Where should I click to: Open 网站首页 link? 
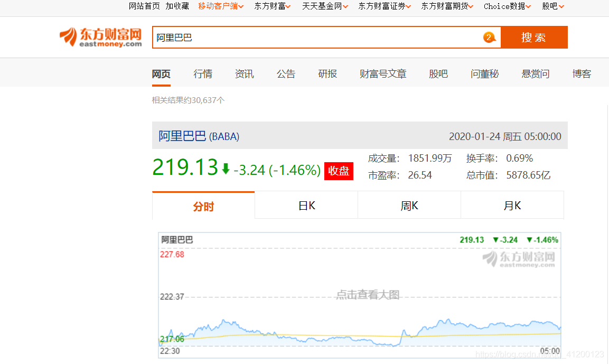pos(144,6)
